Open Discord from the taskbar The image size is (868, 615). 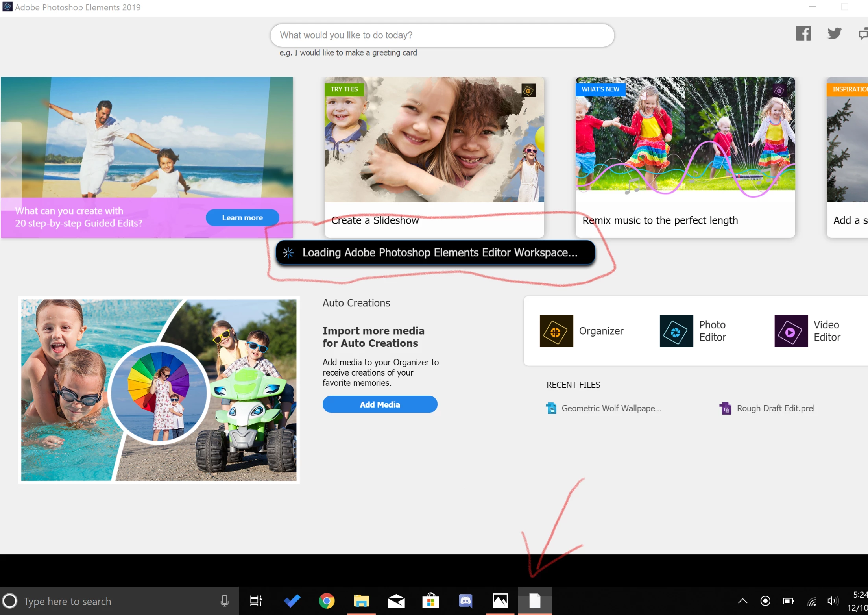click(x=465, y=601)
